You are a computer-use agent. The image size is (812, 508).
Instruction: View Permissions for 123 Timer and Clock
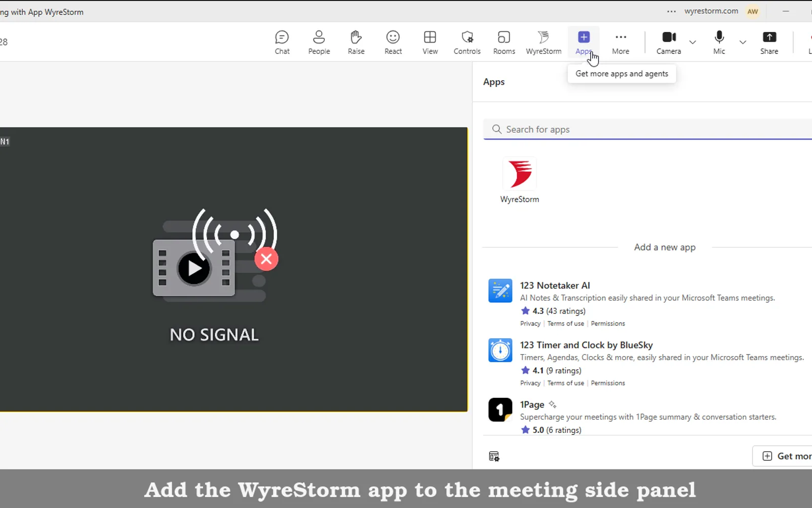608,383
